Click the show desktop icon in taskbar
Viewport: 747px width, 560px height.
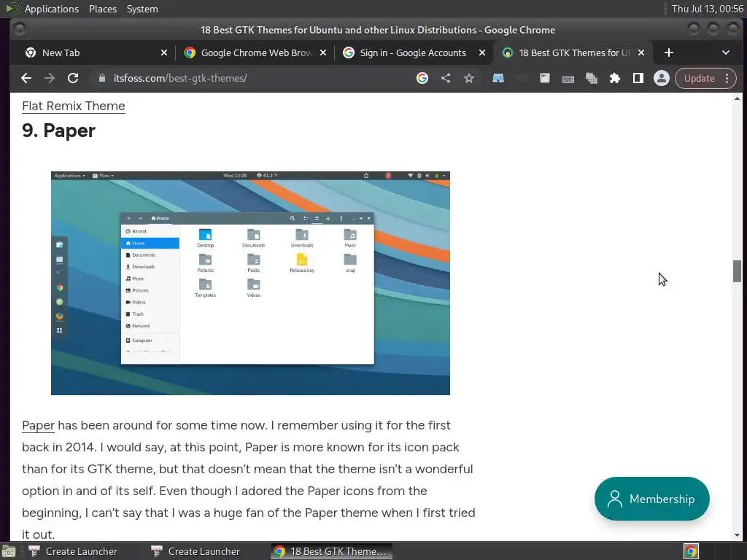pyautogui.click(x=9, y=551)
